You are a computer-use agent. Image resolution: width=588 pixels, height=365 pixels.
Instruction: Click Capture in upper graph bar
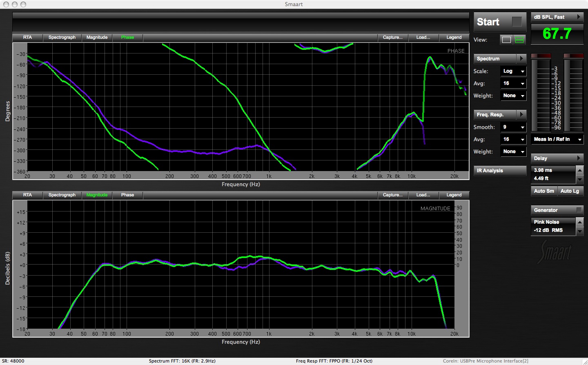393,37
